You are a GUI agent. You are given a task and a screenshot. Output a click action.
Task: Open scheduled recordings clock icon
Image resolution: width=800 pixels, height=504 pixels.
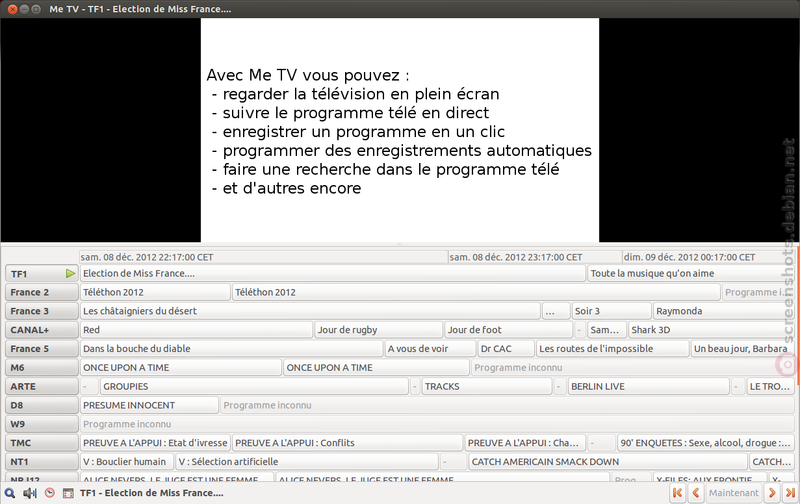(49, 493)
